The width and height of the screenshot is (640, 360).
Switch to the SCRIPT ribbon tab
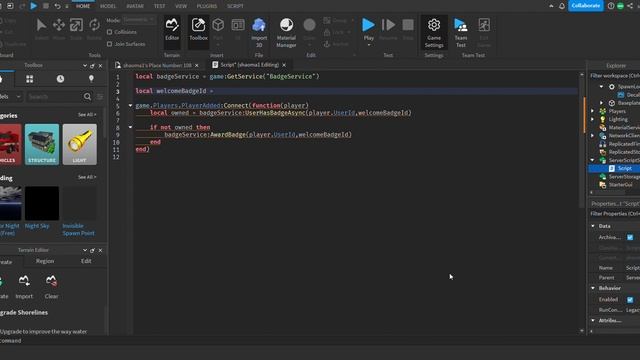(235, 6)
